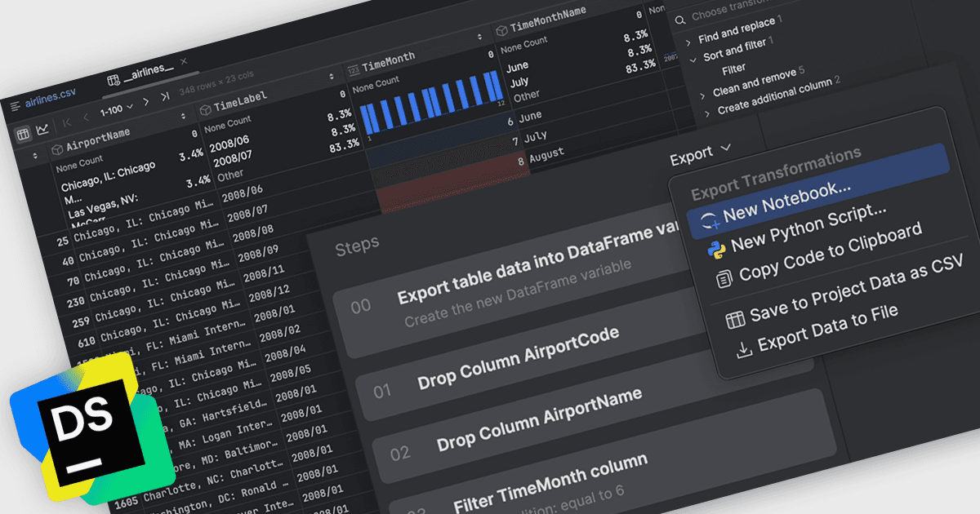Screen dimensions: 980x514
Task: Select row index 230
Action: point(75,303)
